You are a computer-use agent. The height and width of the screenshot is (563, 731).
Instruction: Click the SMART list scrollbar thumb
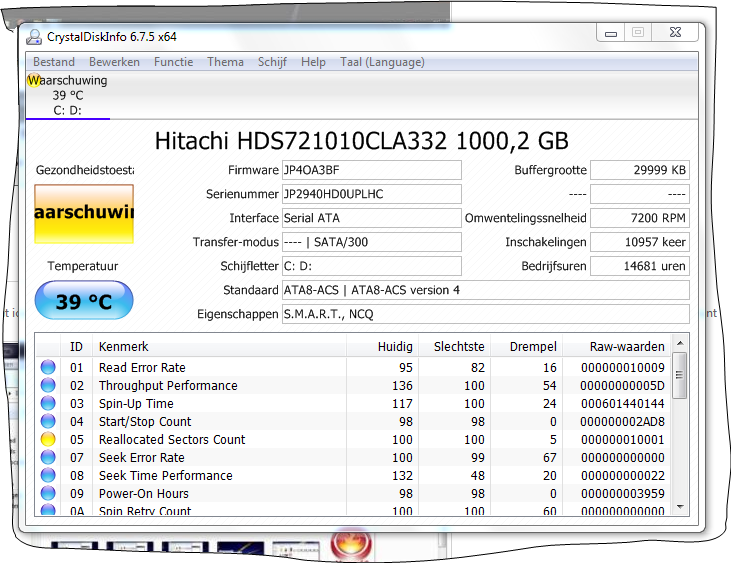[680, 376]
